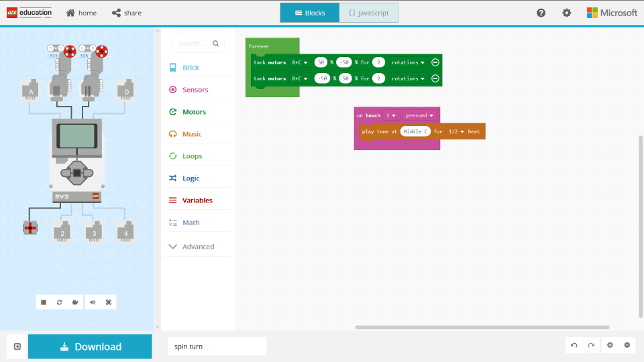Launch the simulator in fullscreen
The height and width of the screenshot is (362, 644).
pos(109,302)
